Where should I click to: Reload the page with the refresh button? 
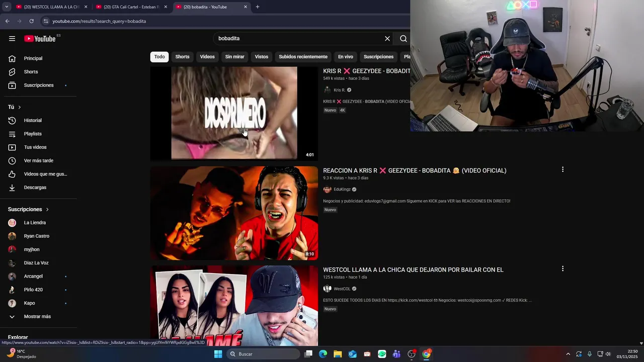pyautogui.click(x=31, y=21)
